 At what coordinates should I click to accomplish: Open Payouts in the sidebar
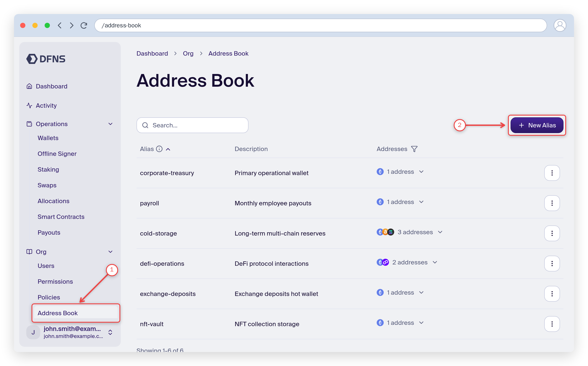pyautogui.click(x=49, y=232)
